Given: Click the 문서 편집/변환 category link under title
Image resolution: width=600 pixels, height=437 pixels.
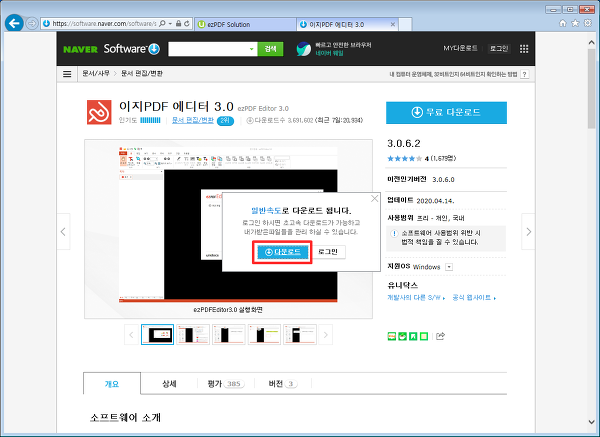Looking at the screenshot, I should [193, 120].
